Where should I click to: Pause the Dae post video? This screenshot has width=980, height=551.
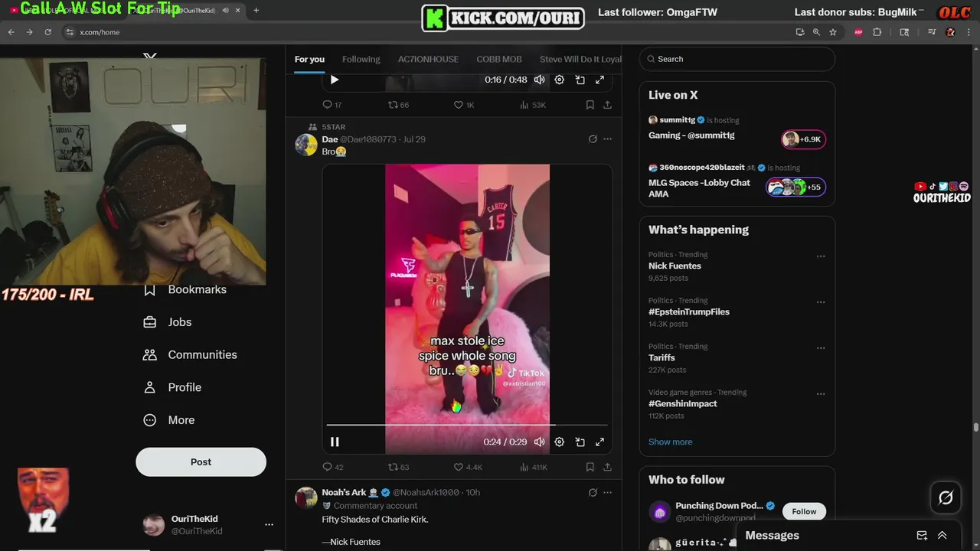click(x=335, y=442)
